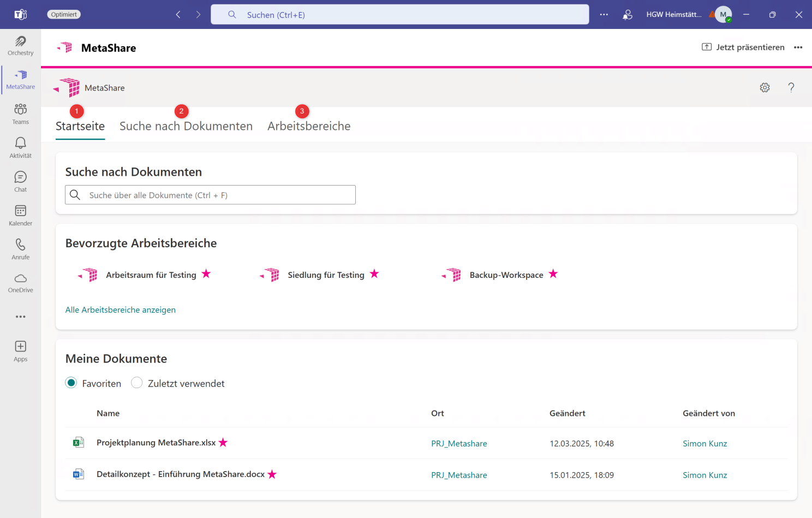Open MetaShare help question mark
812x518 pixels.
(x=791, y=87)
